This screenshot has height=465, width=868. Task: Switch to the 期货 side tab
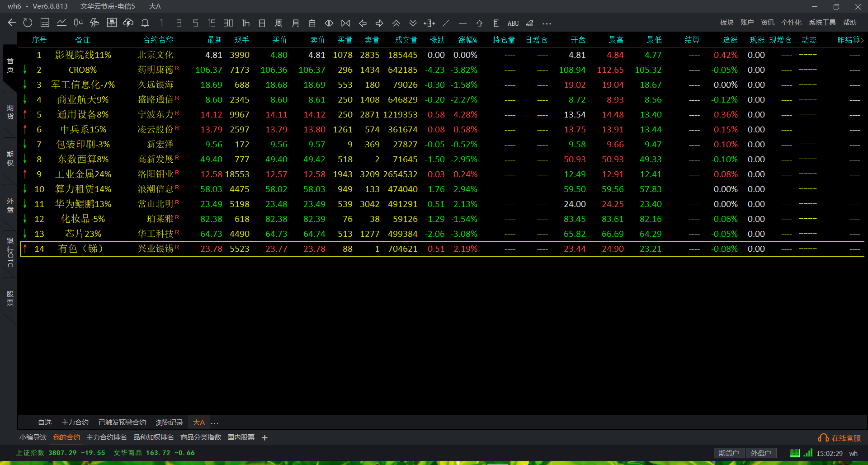pyautogui.click(x=10, y=112)
